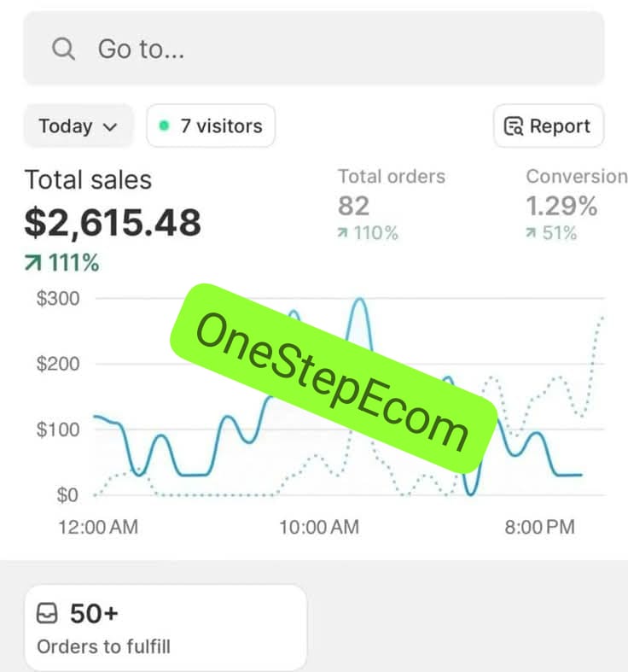Click the 51% conversion trend arrow
Viewport: 628px width, 672px height.
click(x=531, y=233)
